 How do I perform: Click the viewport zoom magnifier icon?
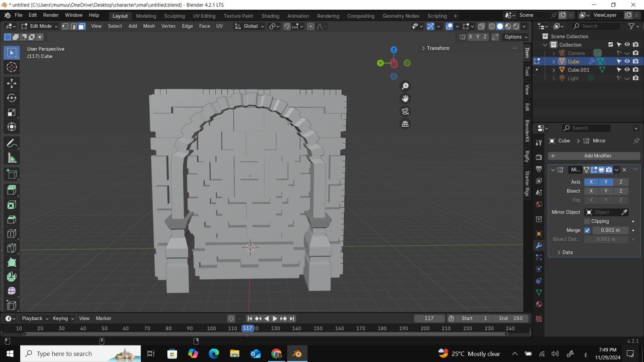coord(405,86)
